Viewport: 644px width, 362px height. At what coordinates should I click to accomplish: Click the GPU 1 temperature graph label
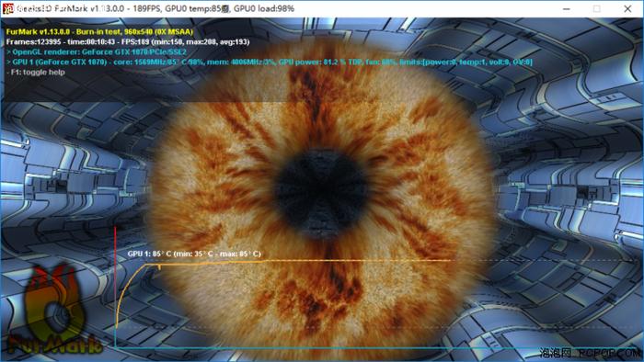[194, 254]
